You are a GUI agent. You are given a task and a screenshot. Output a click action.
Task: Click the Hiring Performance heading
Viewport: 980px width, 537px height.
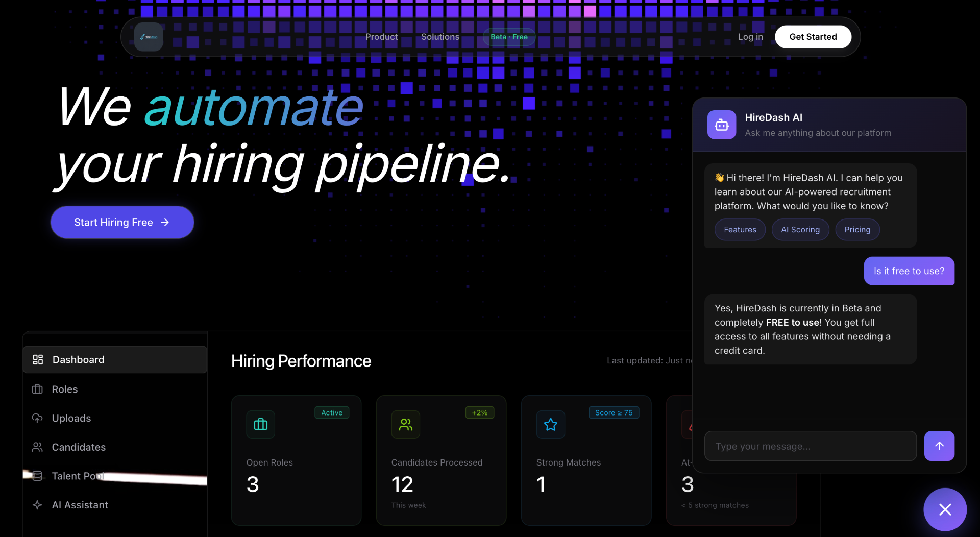(x=301, y=361)
